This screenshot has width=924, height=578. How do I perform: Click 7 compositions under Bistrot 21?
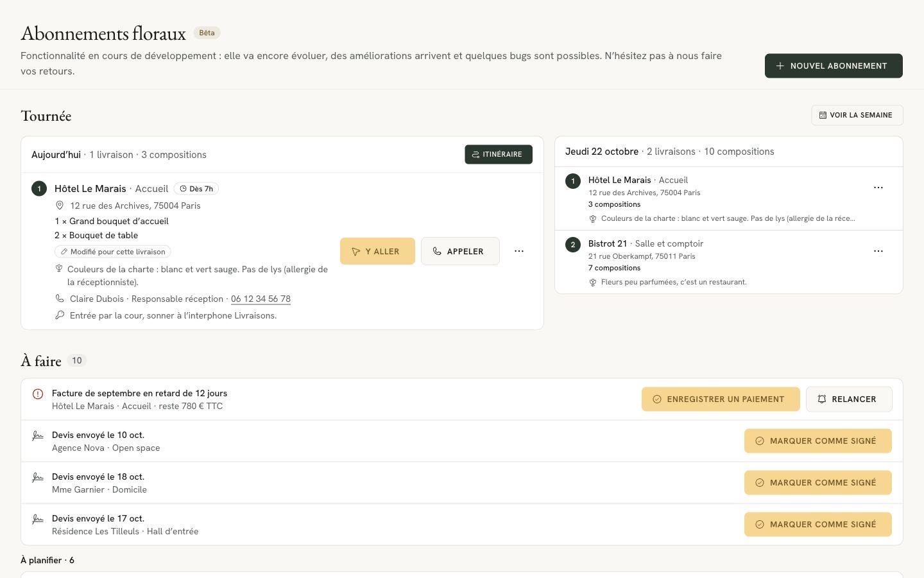pos(614,268)
